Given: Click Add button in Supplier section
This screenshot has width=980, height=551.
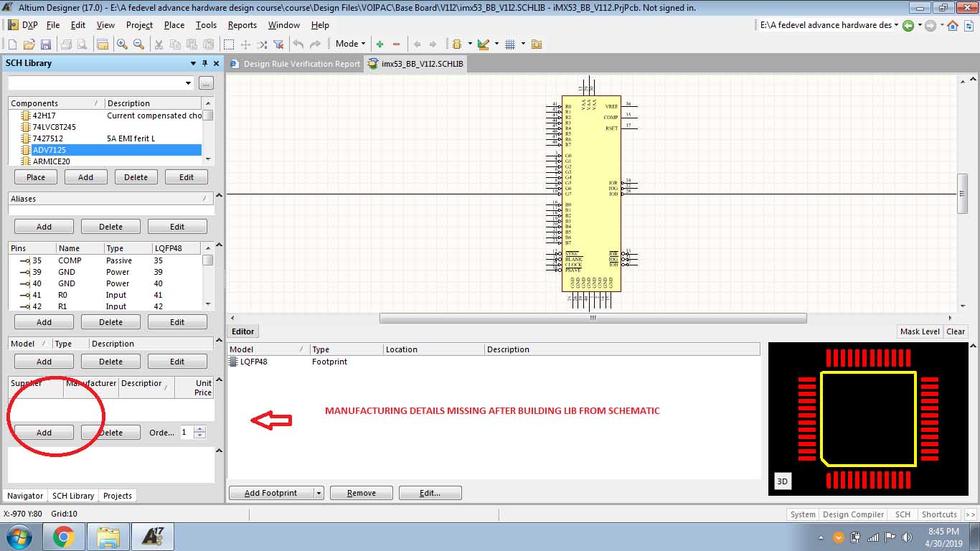Looking at the screenshot, I should (x=44, y=433).
